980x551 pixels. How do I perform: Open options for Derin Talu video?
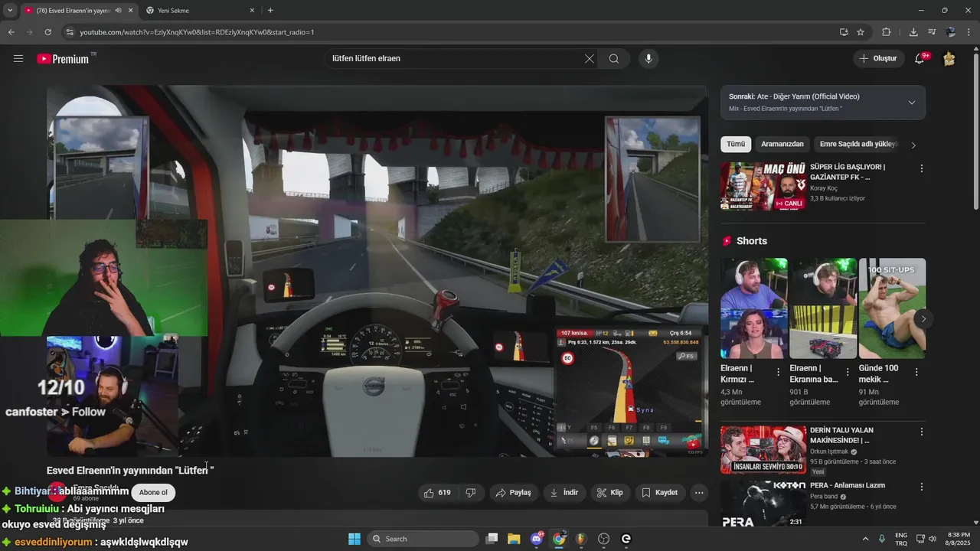coord(921,432)
